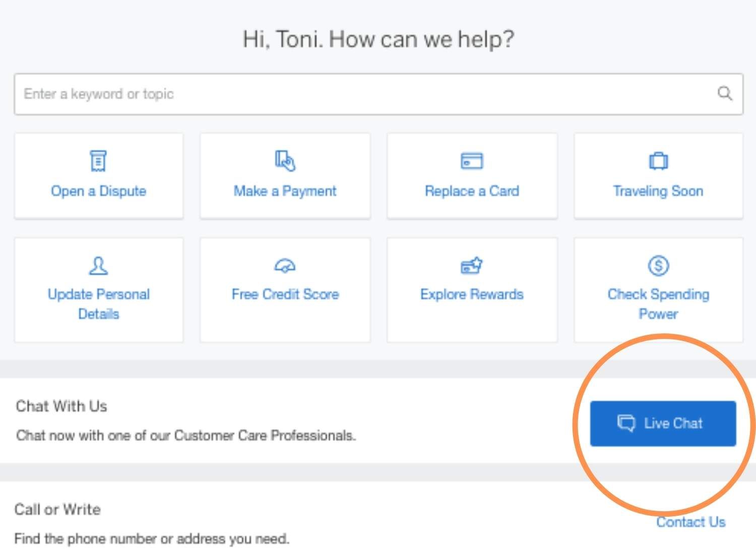
Task: Open the Contact Us link
Action: (690, 522)
